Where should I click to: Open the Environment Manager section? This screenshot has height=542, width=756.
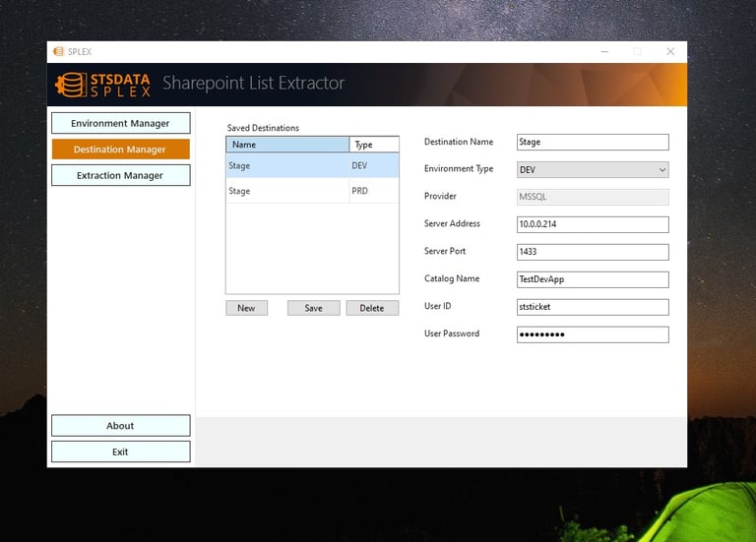coord(120,123)
